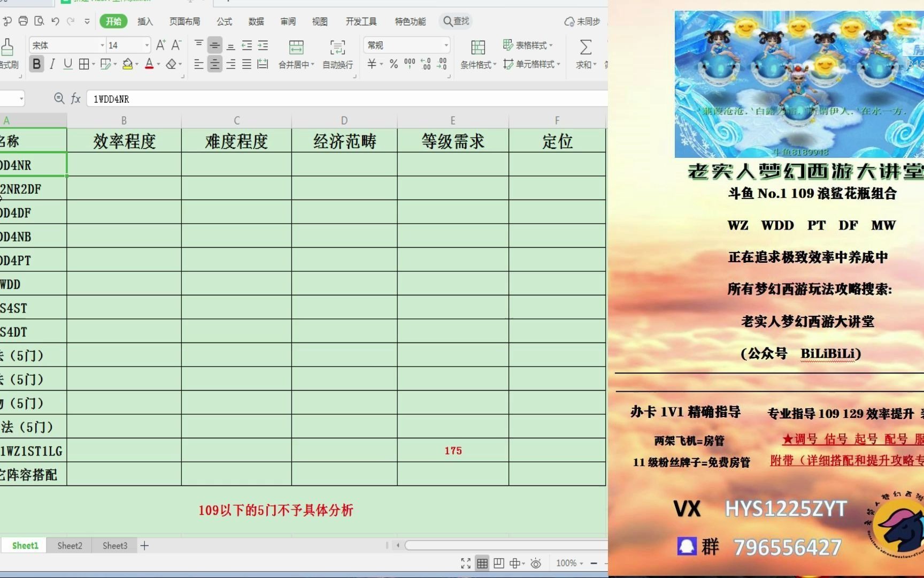Open the number format dropdown (常规)
The height and width of the screenshot is (578, 924).
[x=446, y=45]
